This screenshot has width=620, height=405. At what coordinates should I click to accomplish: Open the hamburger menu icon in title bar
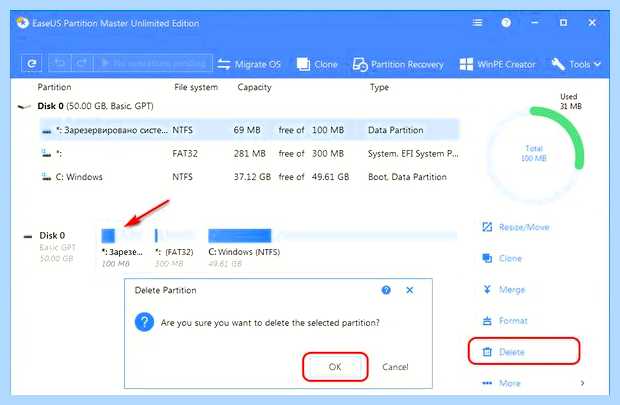pyautogui.click(x=477, y=23)
